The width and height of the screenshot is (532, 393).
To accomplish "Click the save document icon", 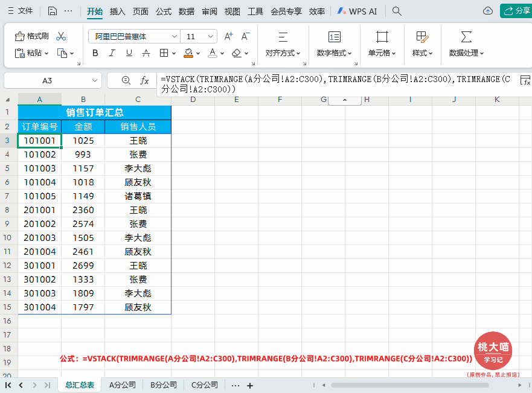I will pos(53,11).
